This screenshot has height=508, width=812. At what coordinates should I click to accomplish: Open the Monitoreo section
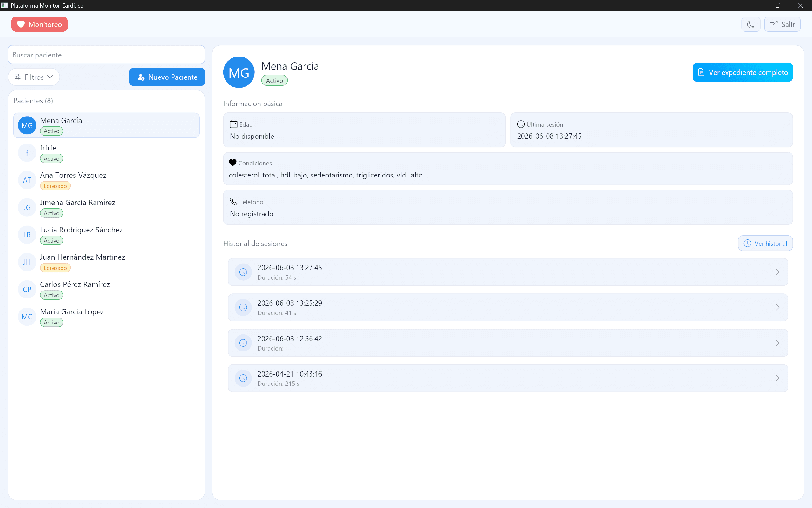click(x=40, y=24)
